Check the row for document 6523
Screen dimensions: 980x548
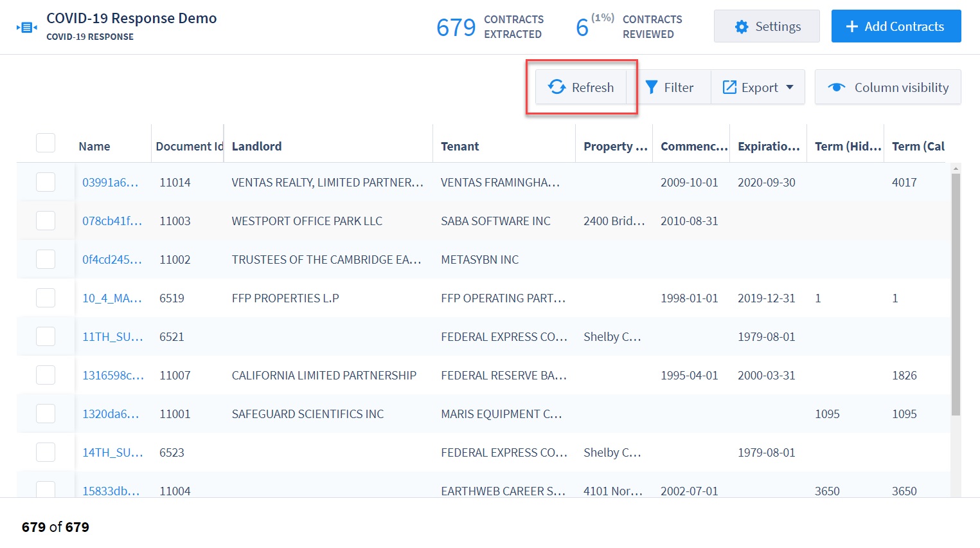[x=46, y=452]
